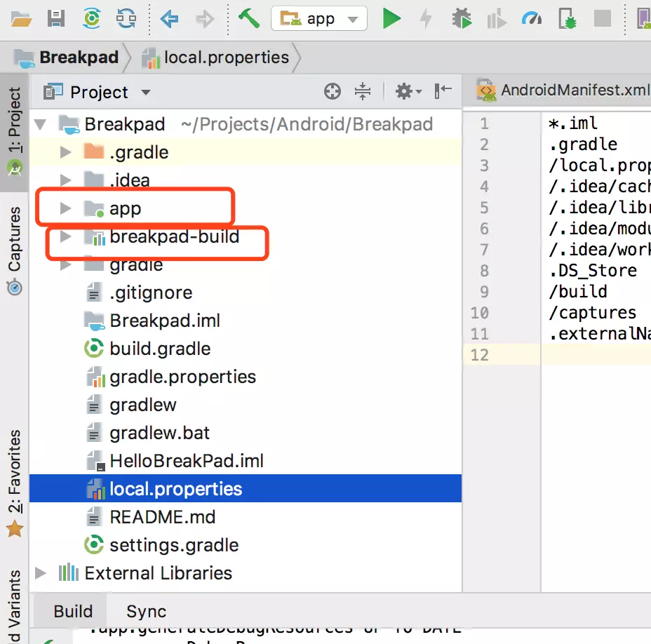Open the Profiler with the gauge icon

click(532, 18)
